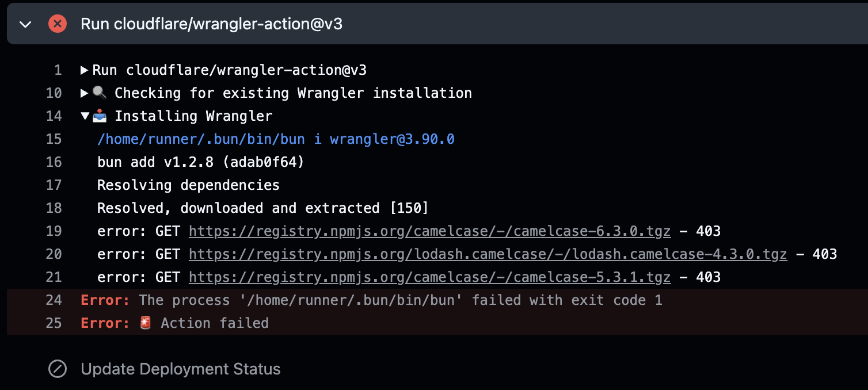Select the Update Deployment Status step

click(x=180, y=369)
